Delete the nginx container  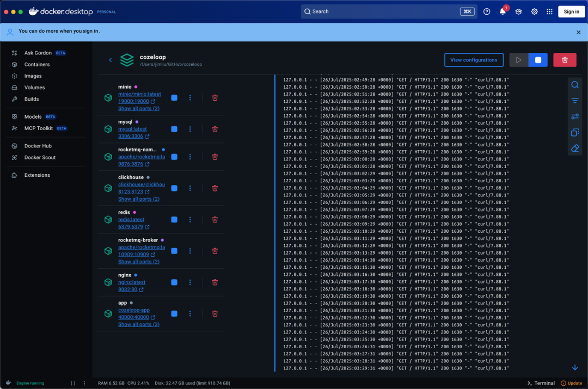(x=215, y=282)
